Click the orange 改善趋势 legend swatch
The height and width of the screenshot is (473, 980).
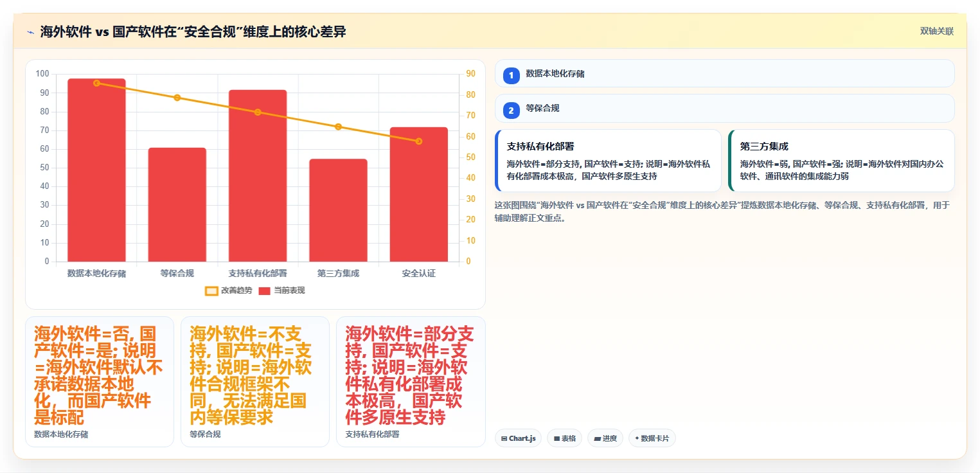click(x=212, y=290)
